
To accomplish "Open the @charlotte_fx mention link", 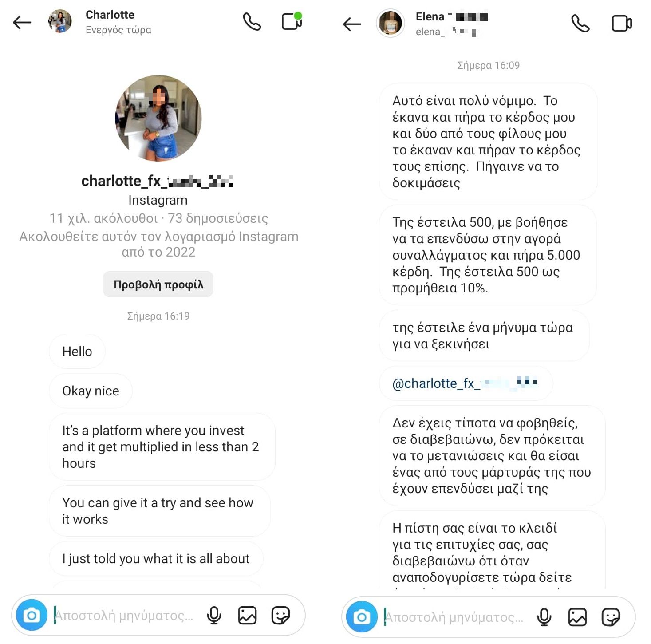I will click(465, 383).
